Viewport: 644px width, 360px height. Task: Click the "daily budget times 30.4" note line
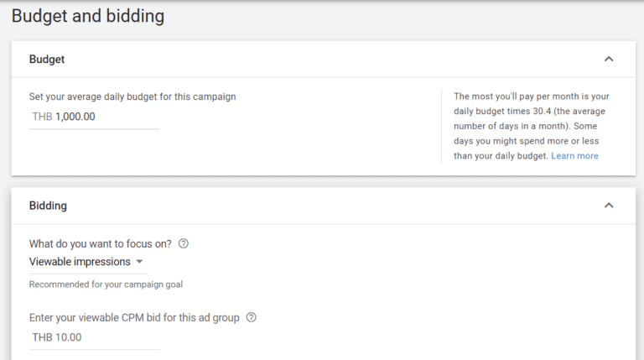pos(529,112)
